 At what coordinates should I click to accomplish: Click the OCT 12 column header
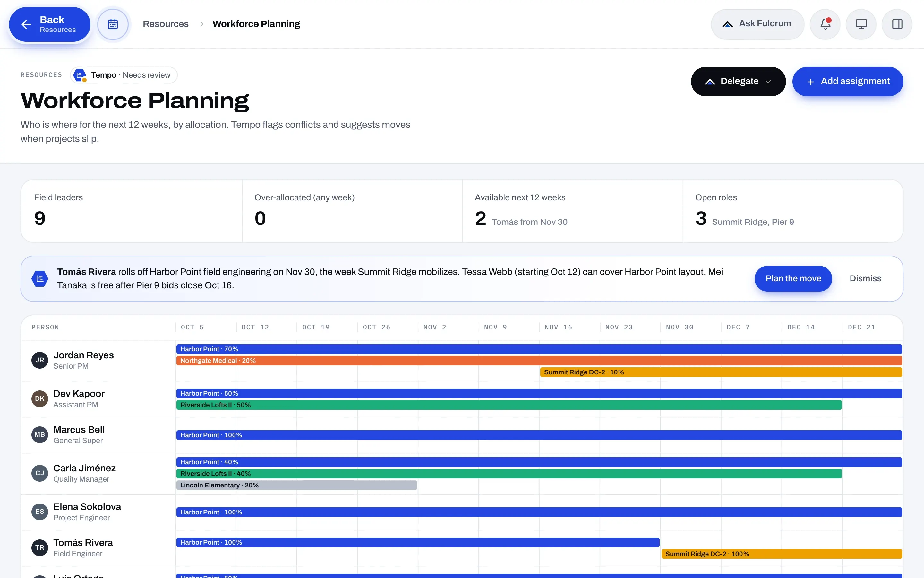click(255, 327)
